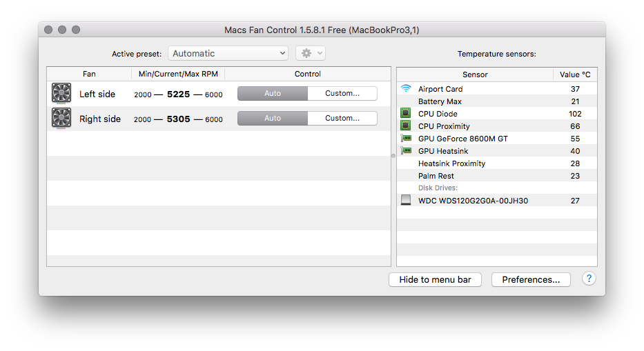Click the GPU GeForce value 55
The height and width of the screenshot is (351, 644).
click(575, 139)
